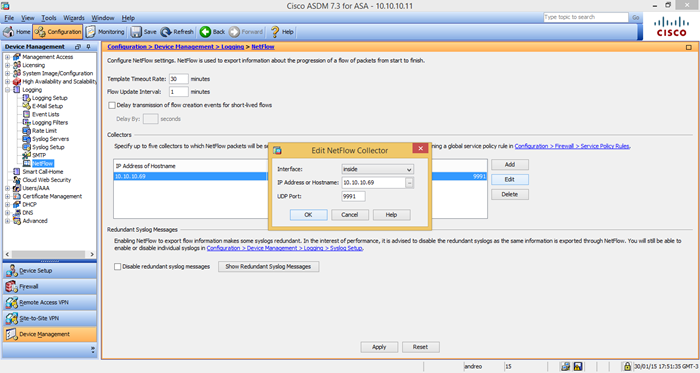Expand the Certificate Management node
The image size is (700, 373).
point(7,196)
